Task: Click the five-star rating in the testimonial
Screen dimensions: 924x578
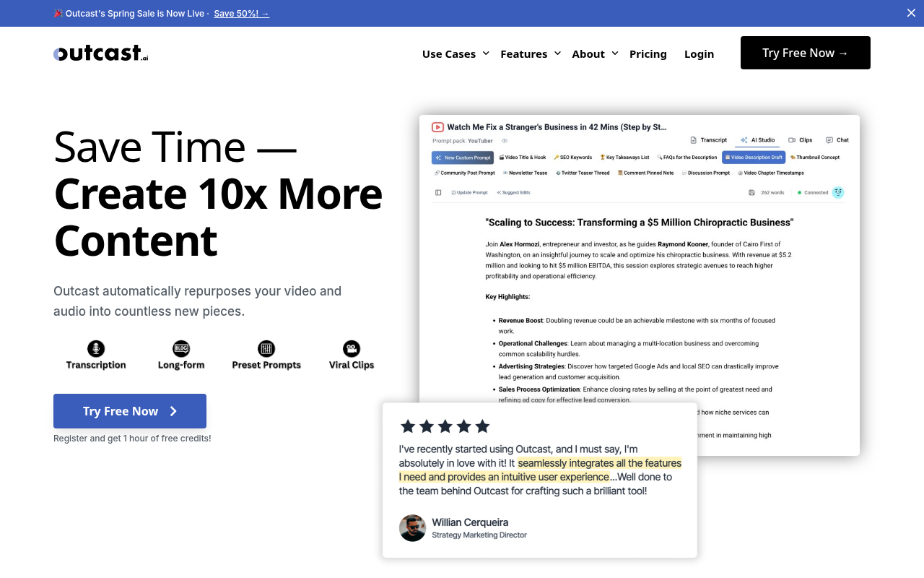Action: 445,426
